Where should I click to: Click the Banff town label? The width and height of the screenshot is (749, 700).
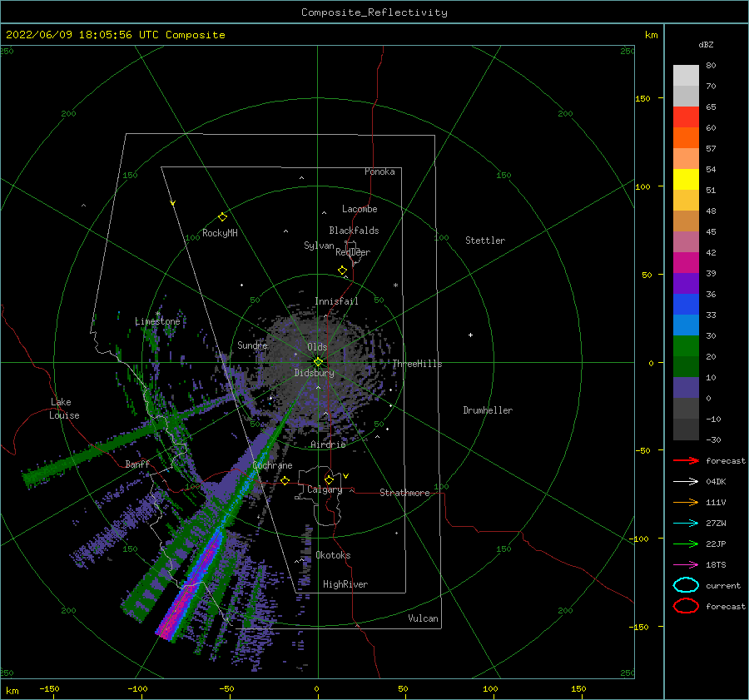[x=137, y=464]
